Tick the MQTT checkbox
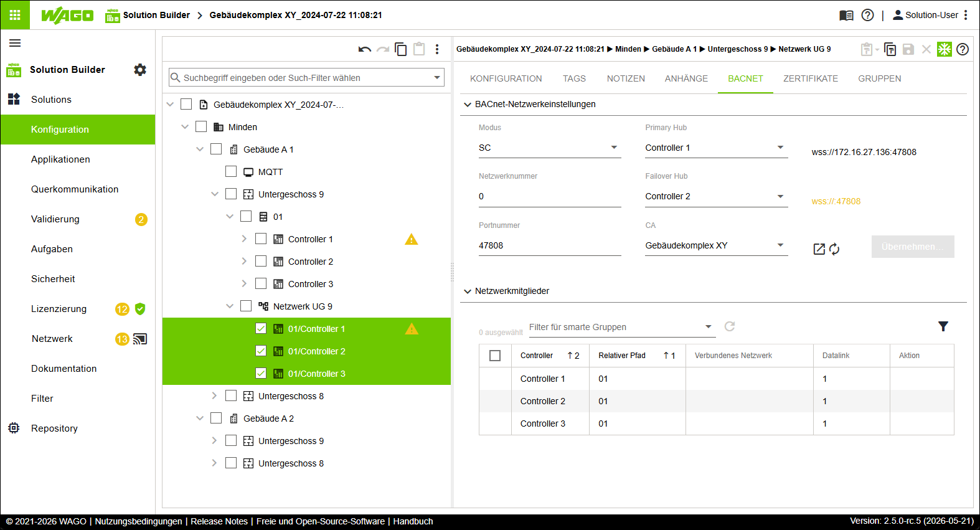Screen dimensions: 980x530 (x=231, y=171)
